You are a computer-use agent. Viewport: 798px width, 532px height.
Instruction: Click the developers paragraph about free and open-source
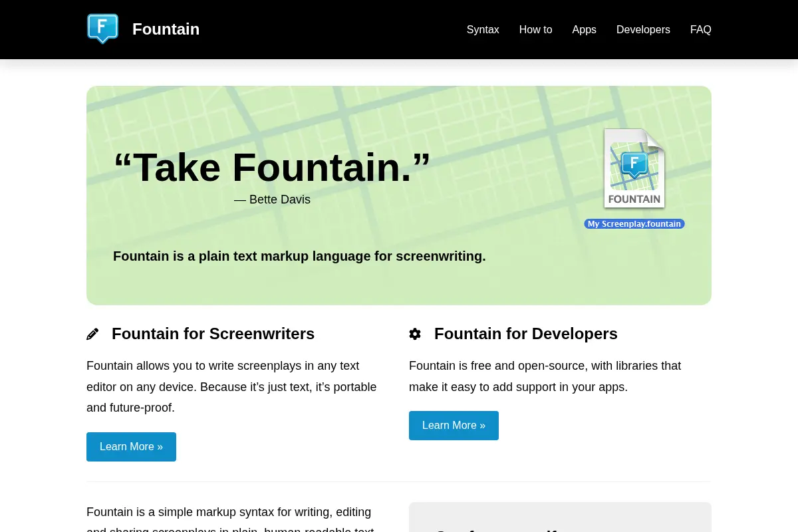[x=545, y=376]
